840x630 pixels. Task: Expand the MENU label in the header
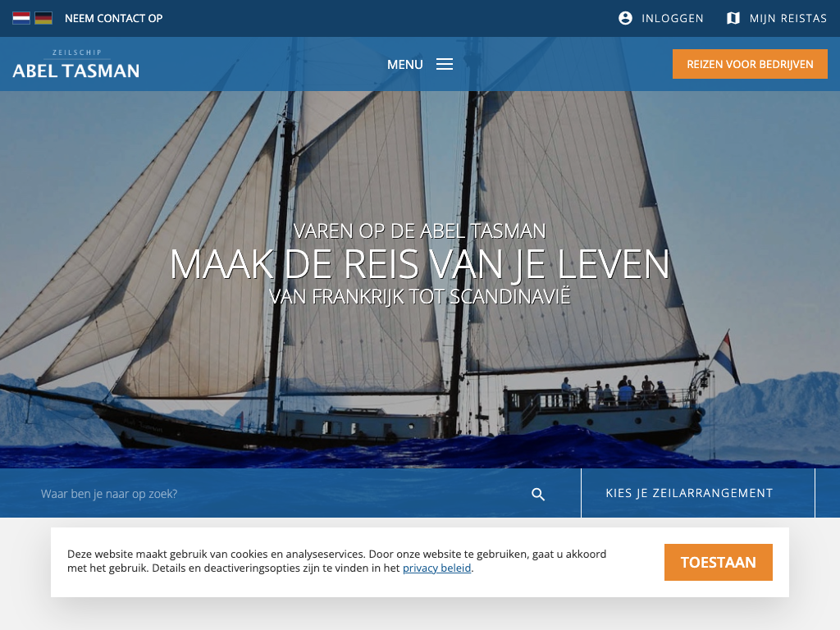(405, 64)
